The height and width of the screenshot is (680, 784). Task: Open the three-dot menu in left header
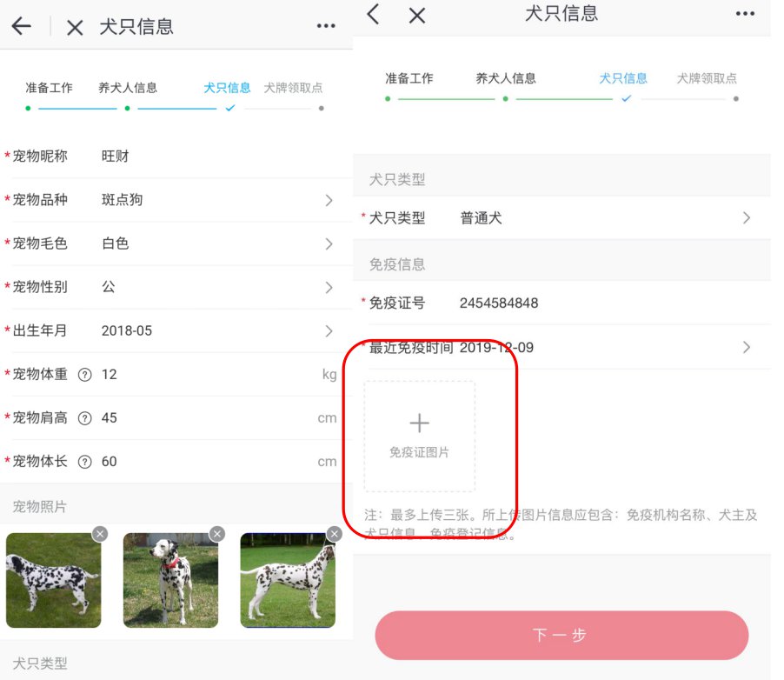[326, 27]
